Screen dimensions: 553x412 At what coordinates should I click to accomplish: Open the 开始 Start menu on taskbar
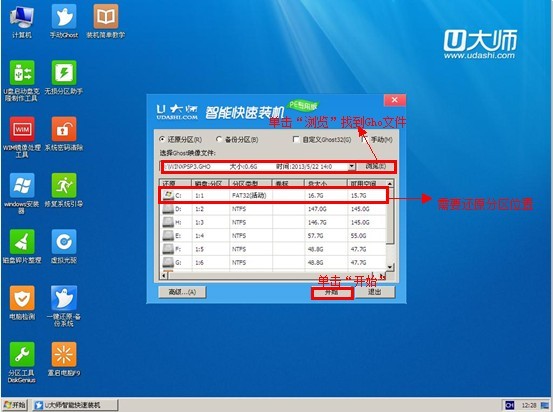[x=15, y=405]
